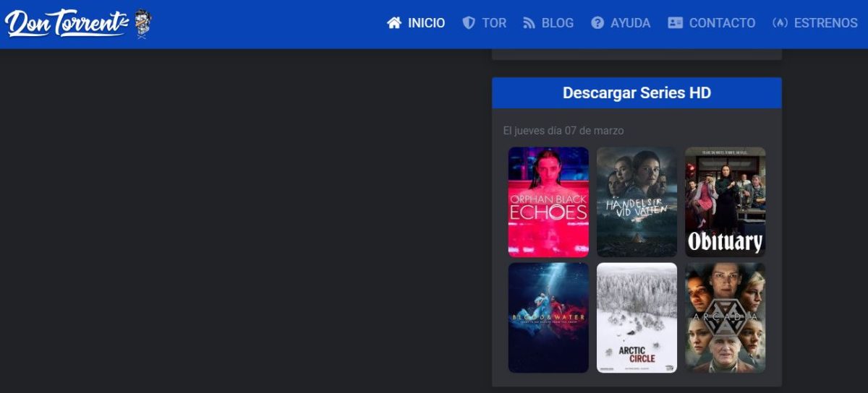Click the home icon beside INICIO

[x=394, y=23]
